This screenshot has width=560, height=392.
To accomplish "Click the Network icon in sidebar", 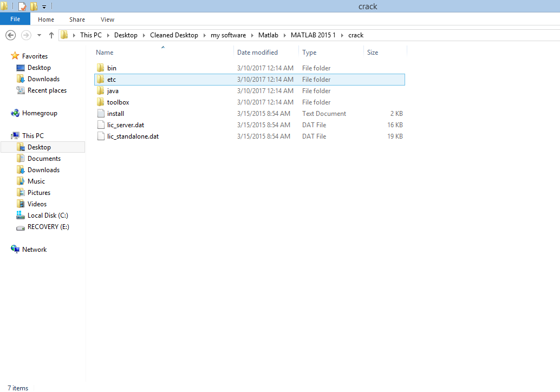I will click(15, 249).
